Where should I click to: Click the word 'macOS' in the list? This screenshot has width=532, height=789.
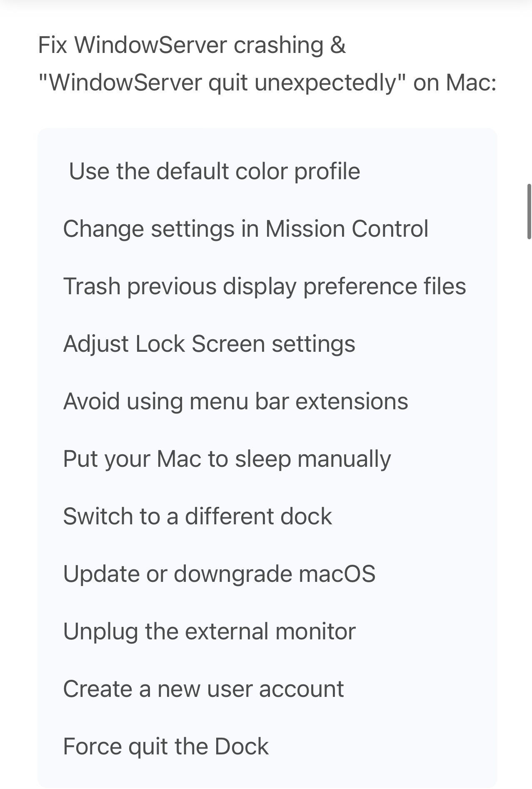(337, 574)
